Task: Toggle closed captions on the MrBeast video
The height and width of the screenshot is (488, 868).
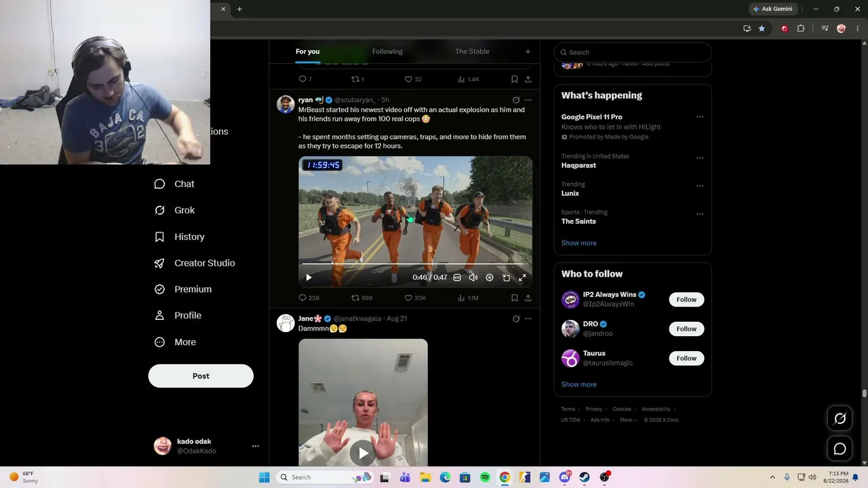Action: coord(457,277)
